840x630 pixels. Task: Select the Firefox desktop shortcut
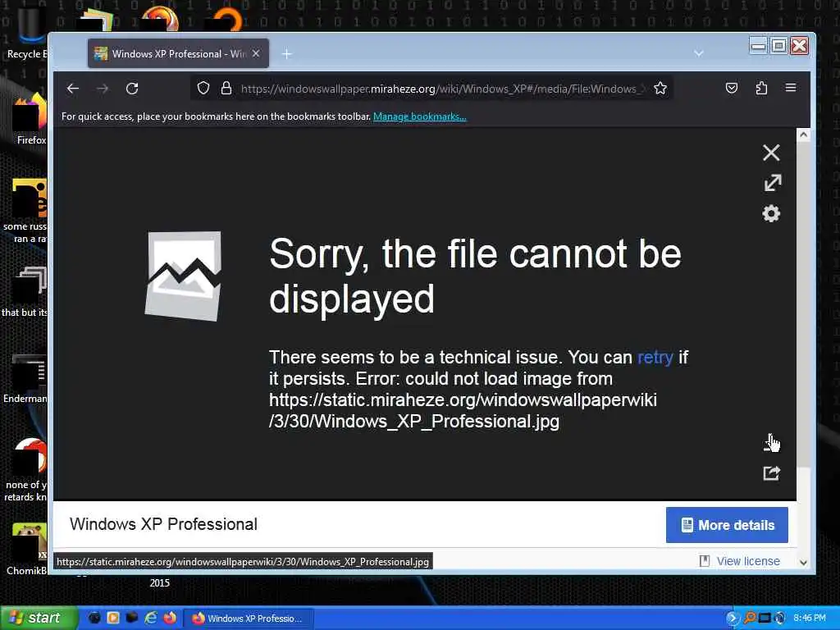point(30,121)
